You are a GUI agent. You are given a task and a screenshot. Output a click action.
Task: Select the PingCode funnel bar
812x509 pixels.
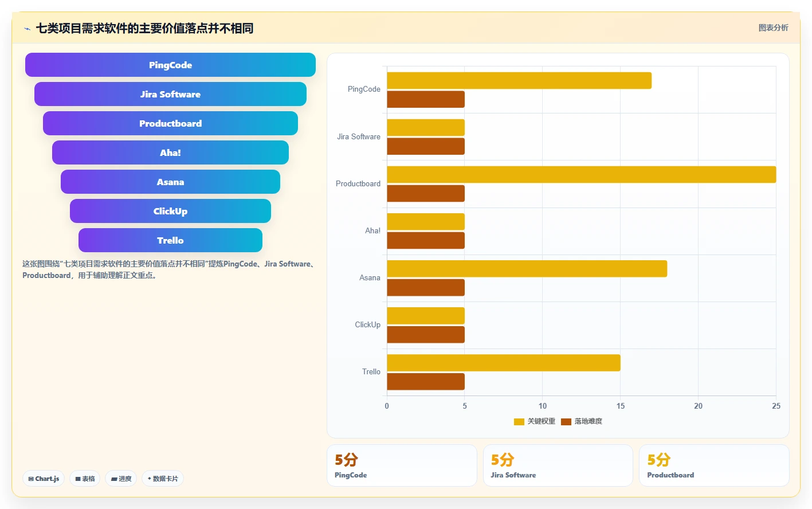coord(170,65)
